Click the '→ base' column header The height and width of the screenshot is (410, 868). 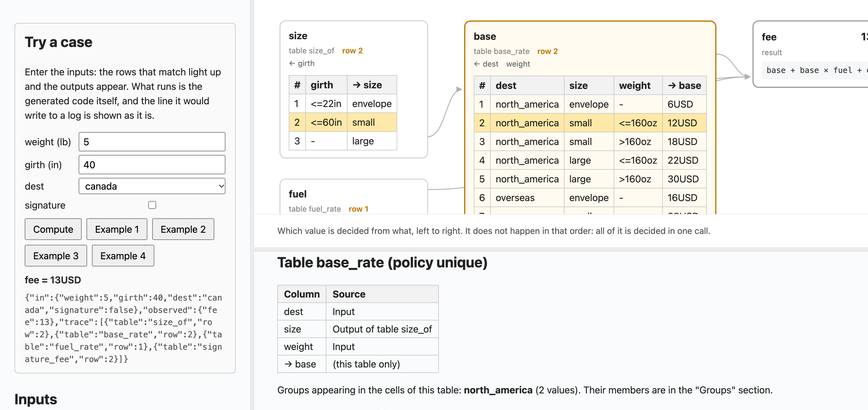684,86
